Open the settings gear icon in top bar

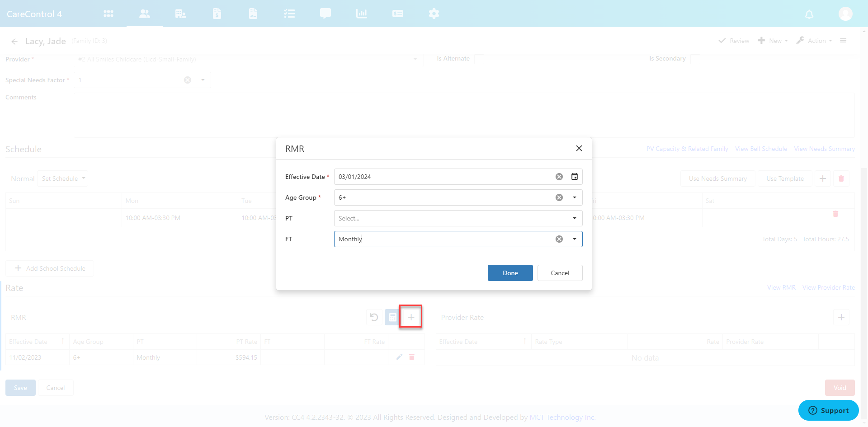[434, 14]
